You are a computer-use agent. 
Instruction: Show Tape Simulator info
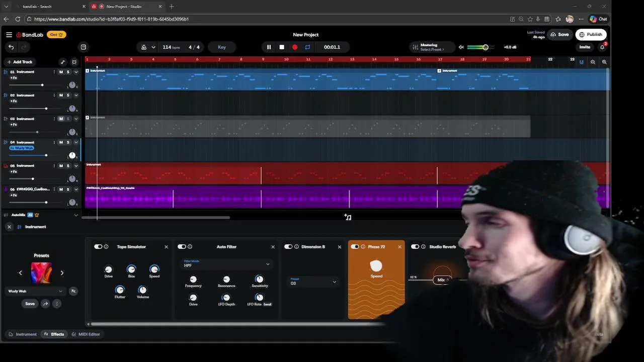tap(106, 247)
